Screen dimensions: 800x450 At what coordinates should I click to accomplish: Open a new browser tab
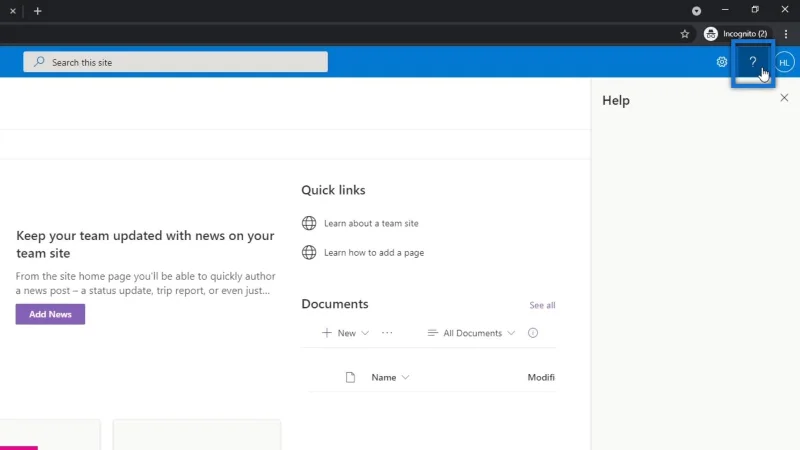pos(37,11)
